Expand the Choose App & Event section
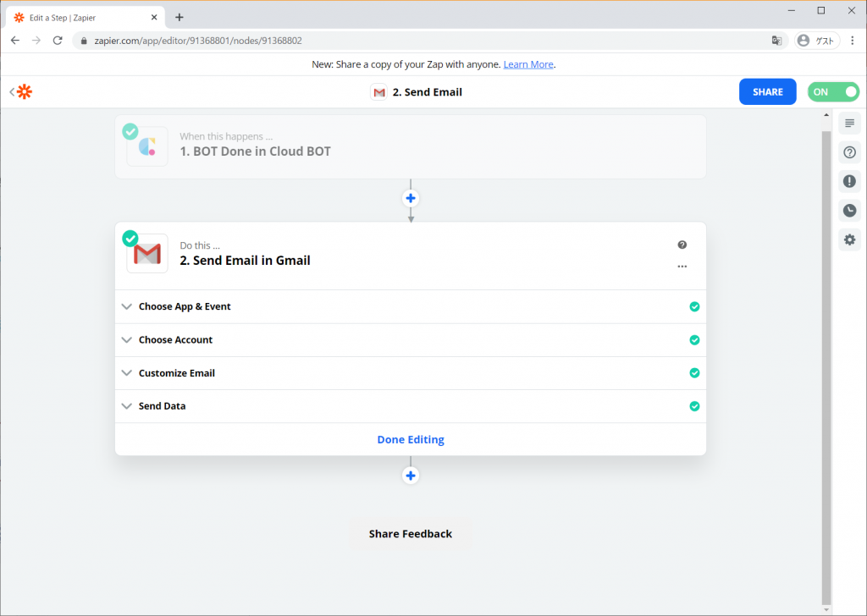Image resolution: width=867 pixels, height=616 pixels. [x=411, y=306]
